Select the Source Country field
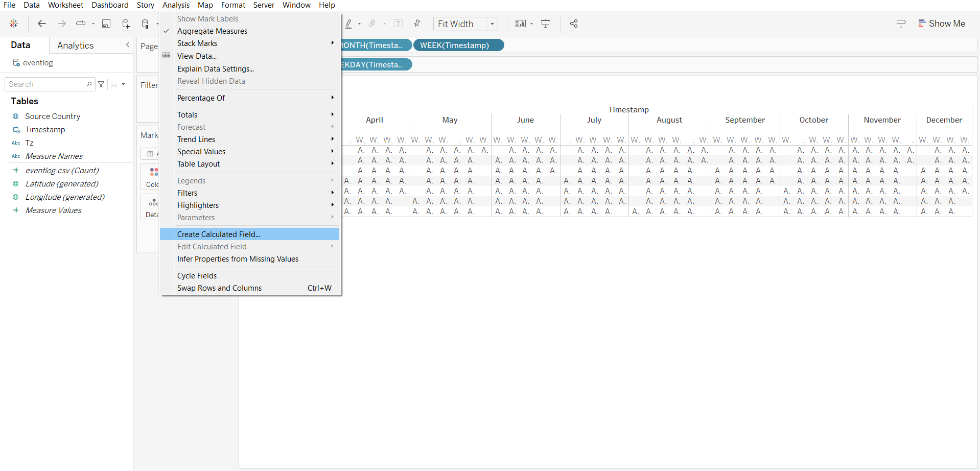This screenshot has width=980, height=471. pos(53,116)
